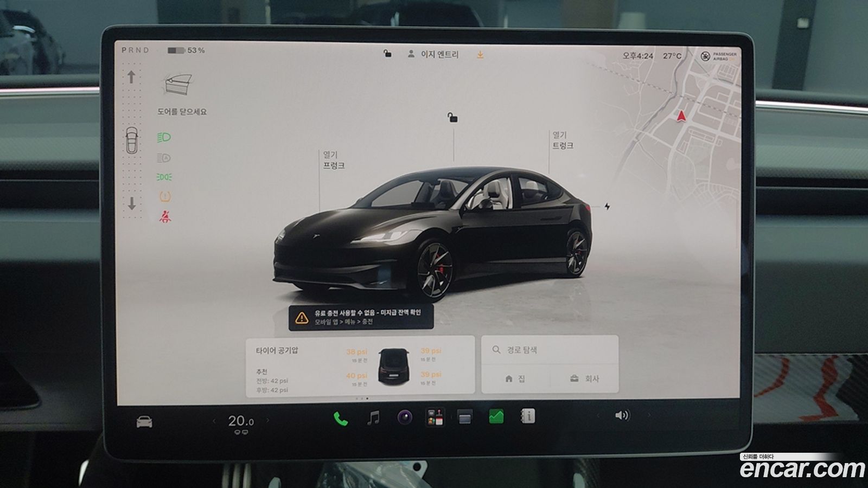
Task: Toggle the headlights indicator icon
Action: 164,137
